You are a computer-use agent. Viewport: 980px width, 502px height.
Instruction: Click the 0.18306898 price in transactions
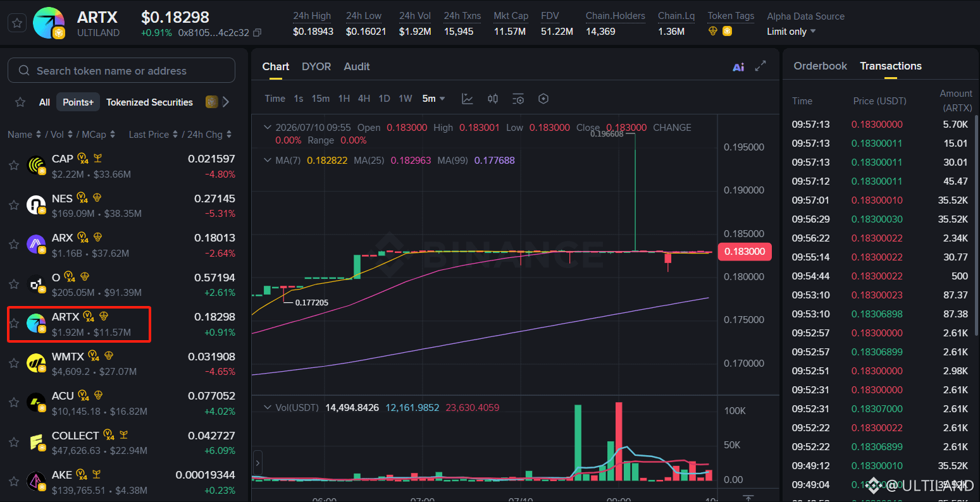tap(877, 314)
